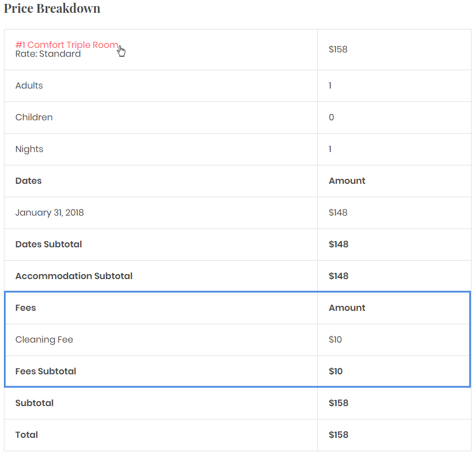This screenshot has height=454, width=476.
Task: Click the Price Breakdown heading
Action: point(52,8)
